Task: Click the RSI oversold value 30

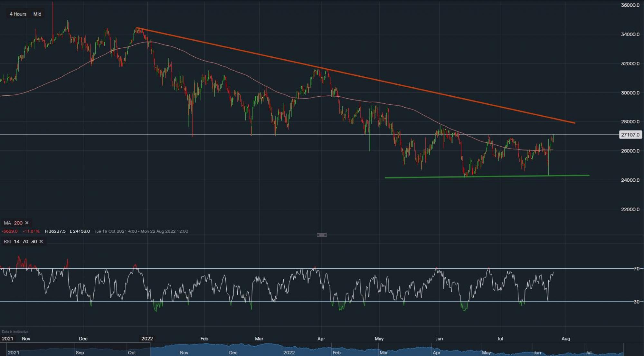Action: point(34,241)
